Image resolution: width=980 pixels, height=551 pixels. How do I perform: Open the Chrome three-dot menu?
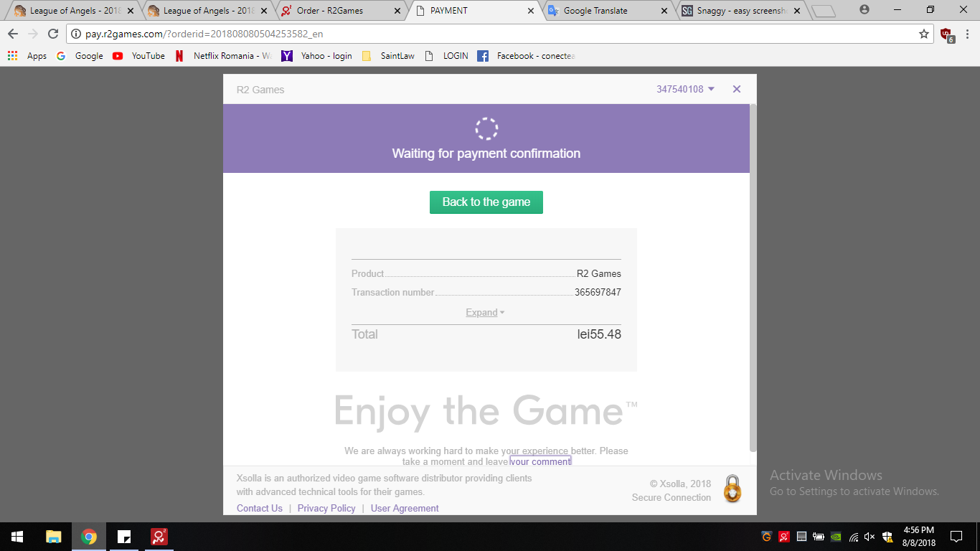pyautogui.click(x=966, y=34)
